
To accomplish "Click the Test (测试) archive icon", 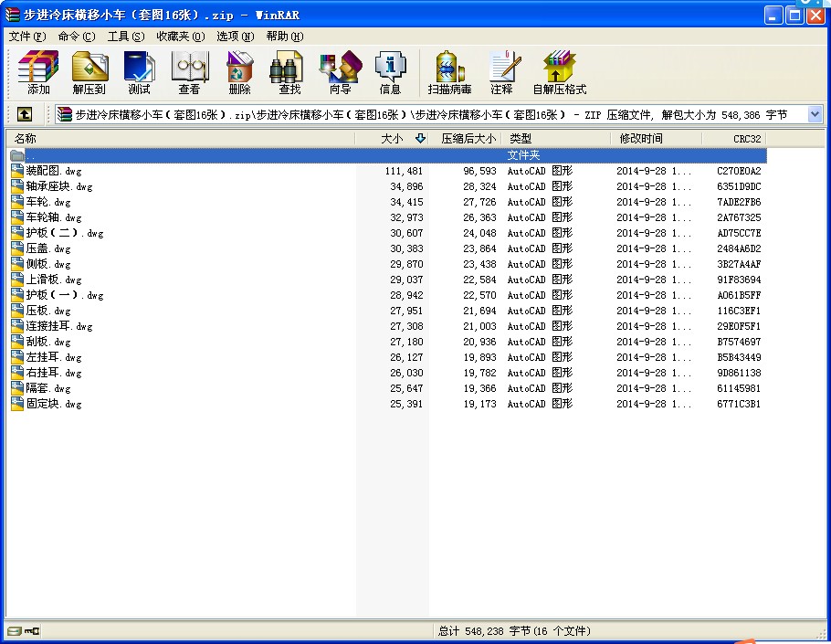I will click(139, 72).
